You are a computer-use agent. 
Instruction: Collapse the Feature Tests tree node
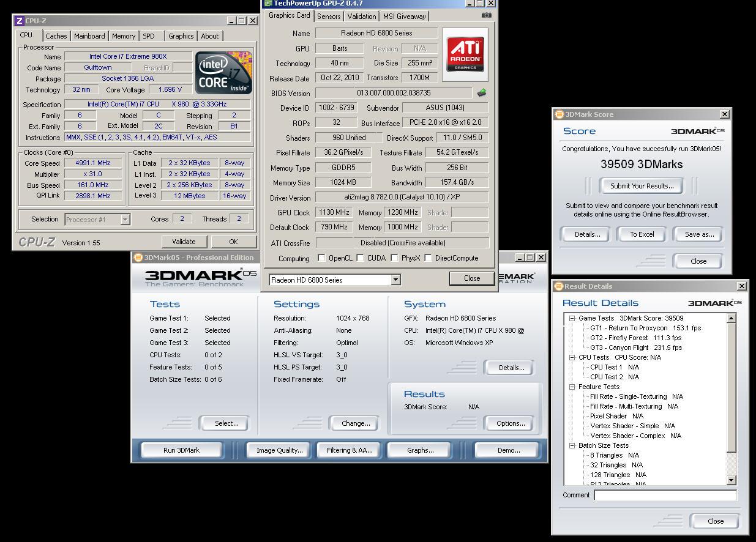[x=572, y=387]
